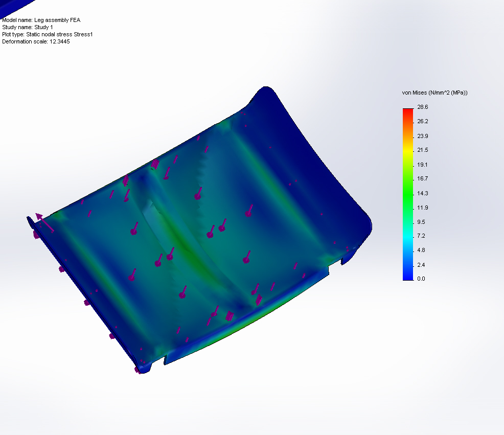Click the legend midpoint value 14.3
This screenshot has height=435, width=504.
(x=422, y=193)
